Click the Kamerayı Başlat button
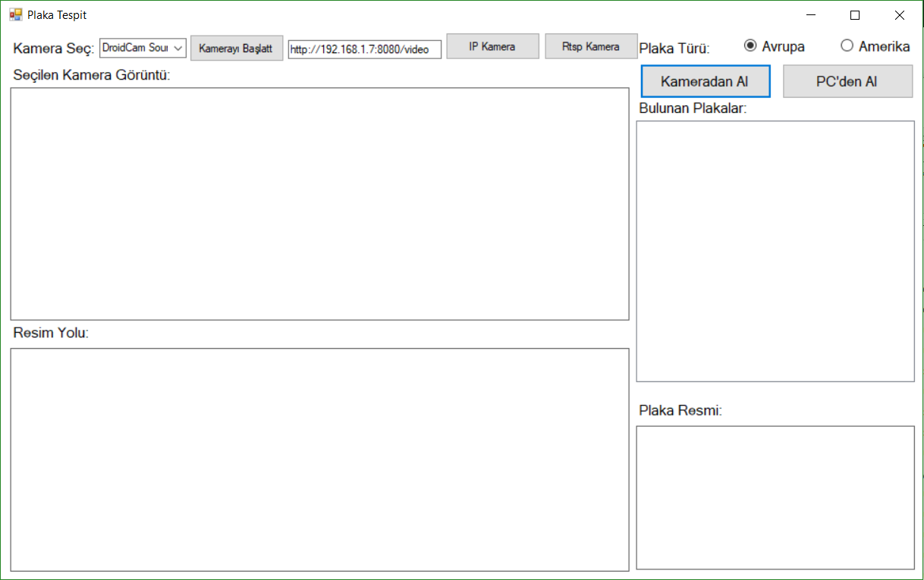924x580 pixels. [236, 47]
